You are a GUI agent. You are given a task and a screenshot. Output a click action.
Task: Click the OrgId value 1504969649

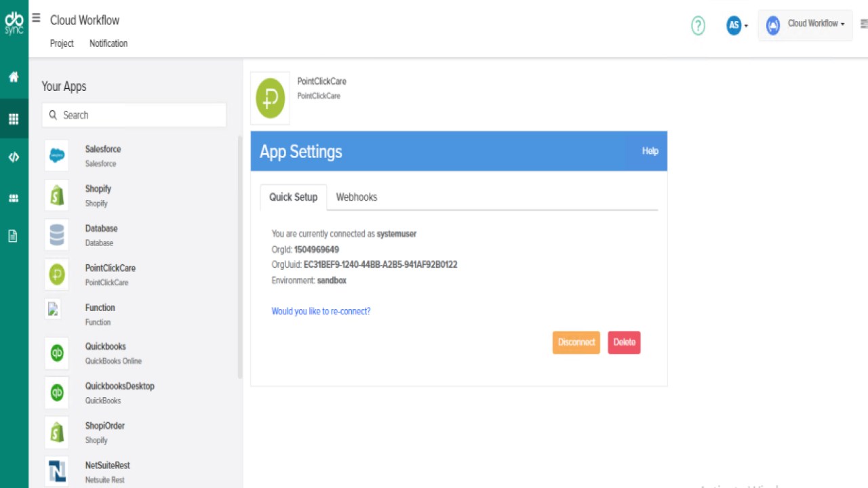(x=317, y=249)
